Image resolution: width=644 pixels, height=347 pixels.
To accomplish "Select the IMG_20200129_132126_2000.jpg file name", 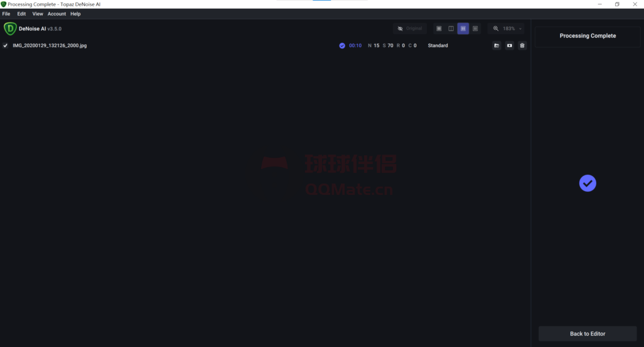I will 50,46.
